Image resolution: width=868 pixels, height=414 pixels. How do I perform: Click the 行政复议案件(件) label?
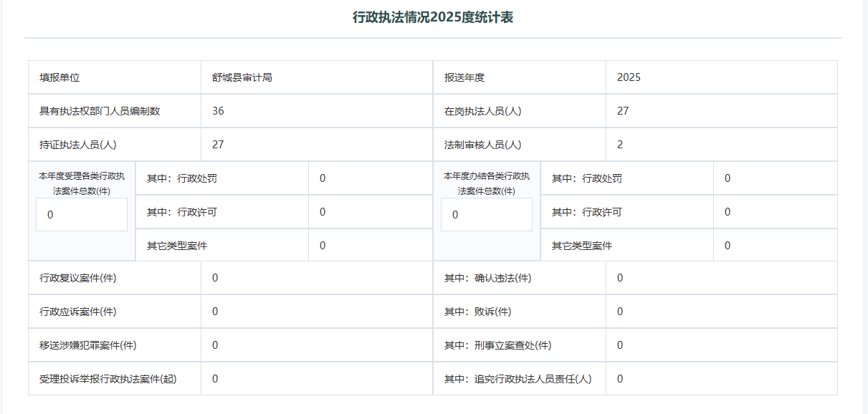78,278
